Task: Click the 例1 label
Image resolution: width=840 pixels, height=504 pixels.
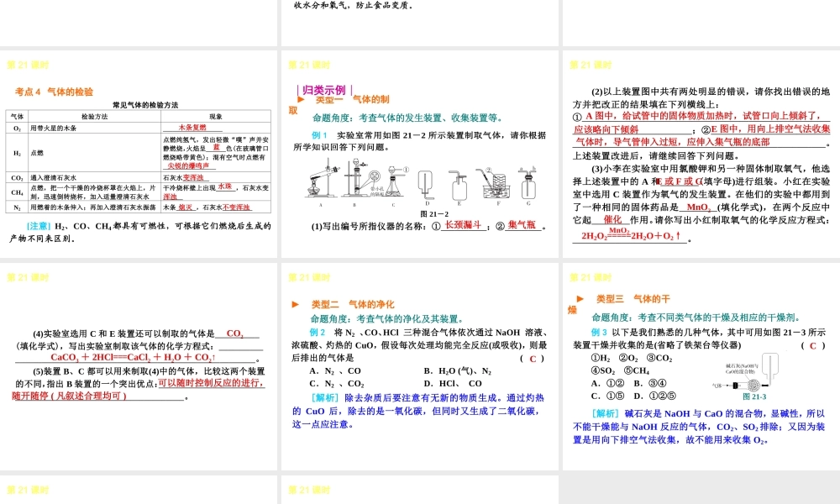Action: tap(319, 135)
